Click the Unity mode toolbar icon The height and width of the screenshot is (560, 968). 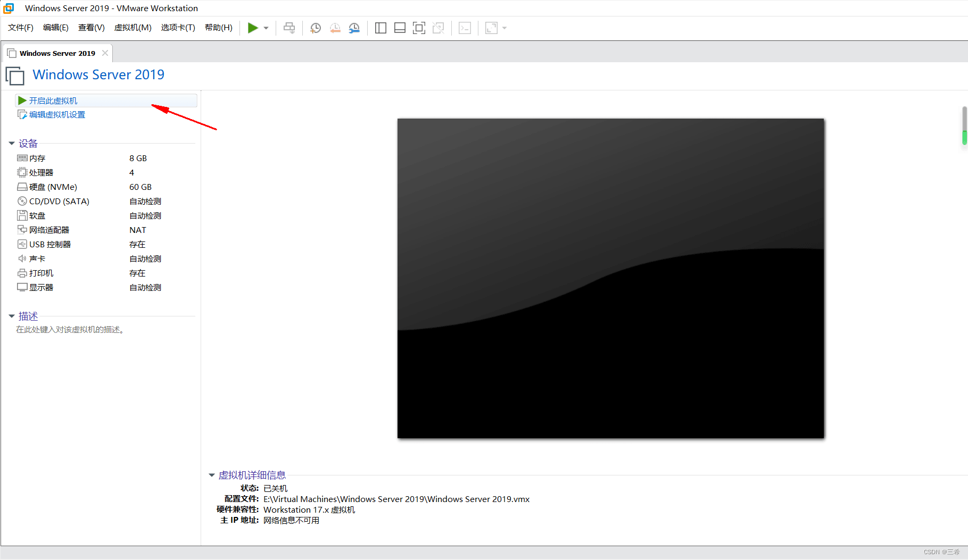[438, 28]
